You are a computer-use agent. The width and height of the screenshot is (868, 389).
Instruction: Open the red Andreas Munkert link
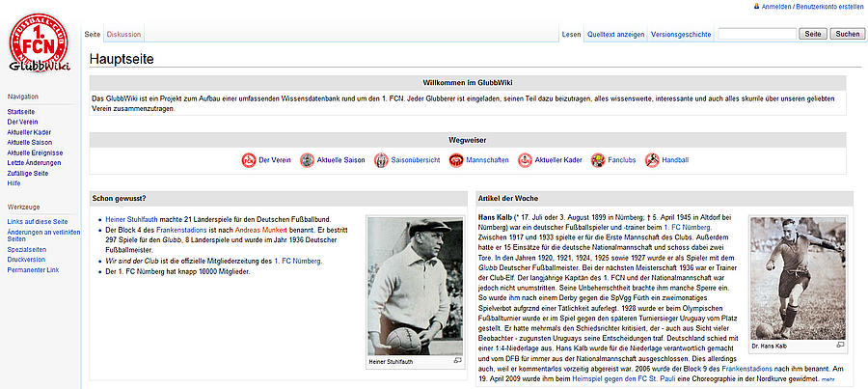(260, 230)
